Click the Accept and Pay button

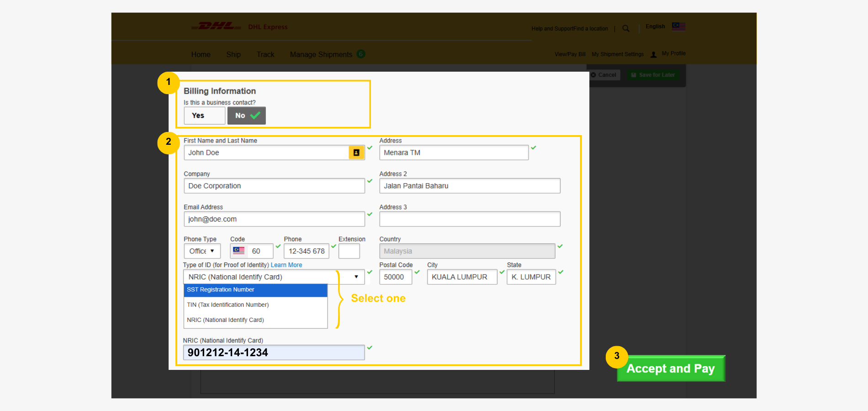[671, 369]
